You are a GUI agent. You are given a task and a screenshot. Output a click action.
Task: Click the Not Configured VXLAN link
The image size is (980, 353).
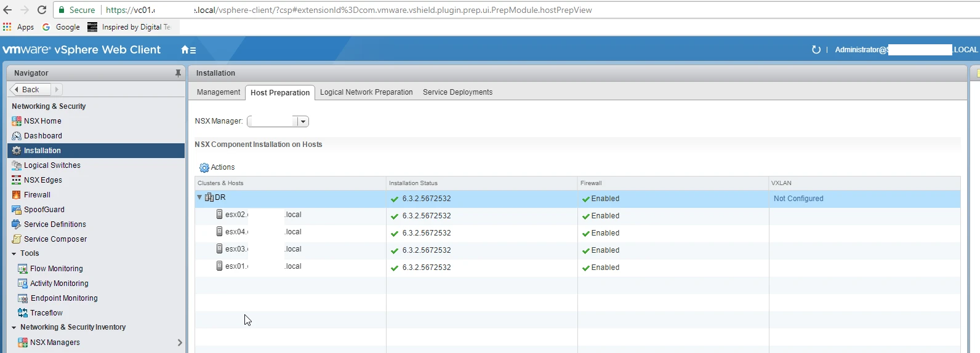[798, 199]
